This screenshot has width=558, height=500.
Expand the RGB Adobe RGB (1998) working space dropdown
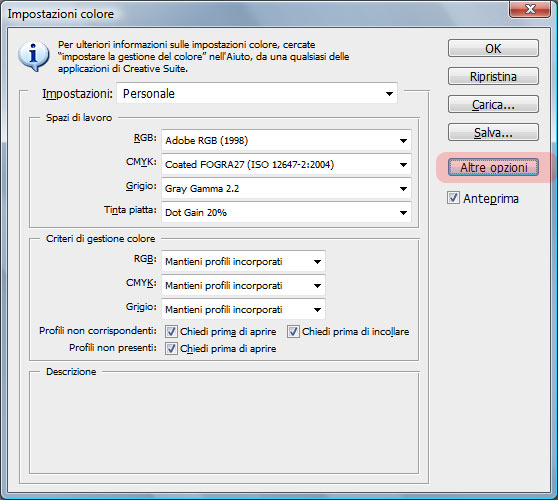(286, 140)
